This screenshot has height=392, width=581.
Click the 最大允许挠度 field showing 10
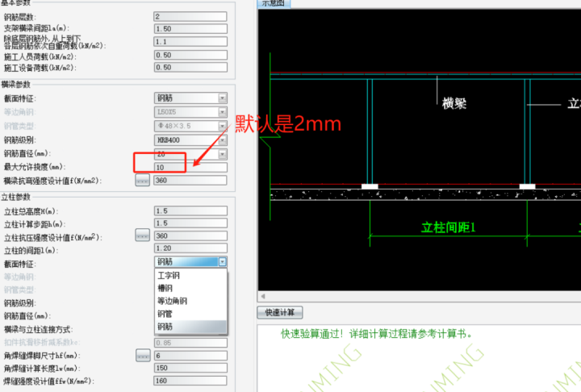[x=190, y=167]
